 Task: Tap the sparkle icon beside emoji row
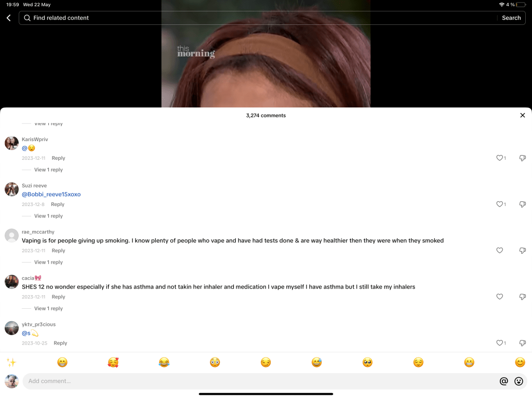[x=11, y=362]
